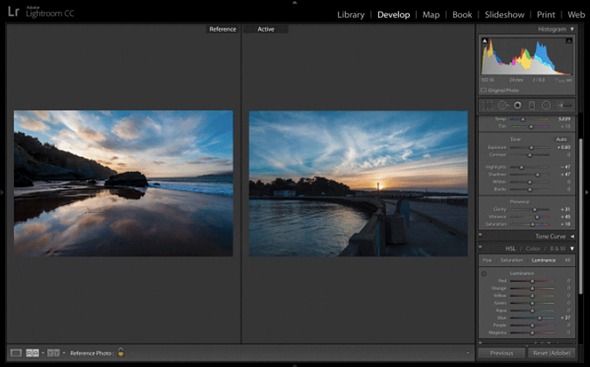The image size is (590, 367).
Task: Select the Graduated Filter tool
Action: point(532,106)
